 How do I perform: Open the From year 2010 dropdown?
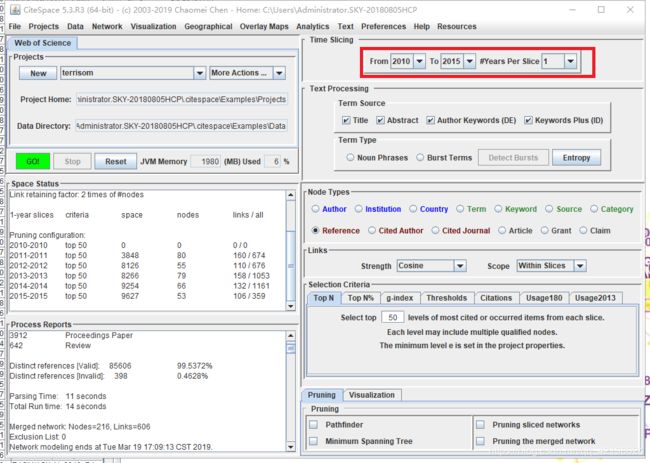click(x=420, y=61)
